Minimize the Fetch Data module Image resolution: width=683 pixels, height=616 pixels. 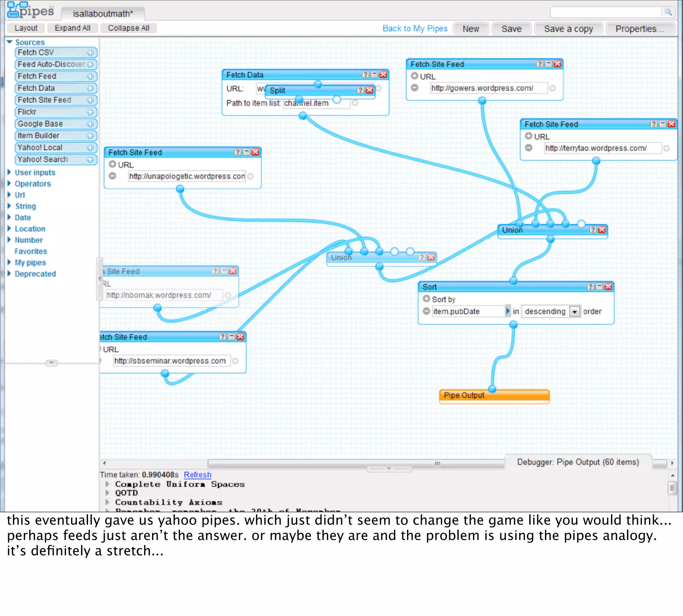(374, 74)
